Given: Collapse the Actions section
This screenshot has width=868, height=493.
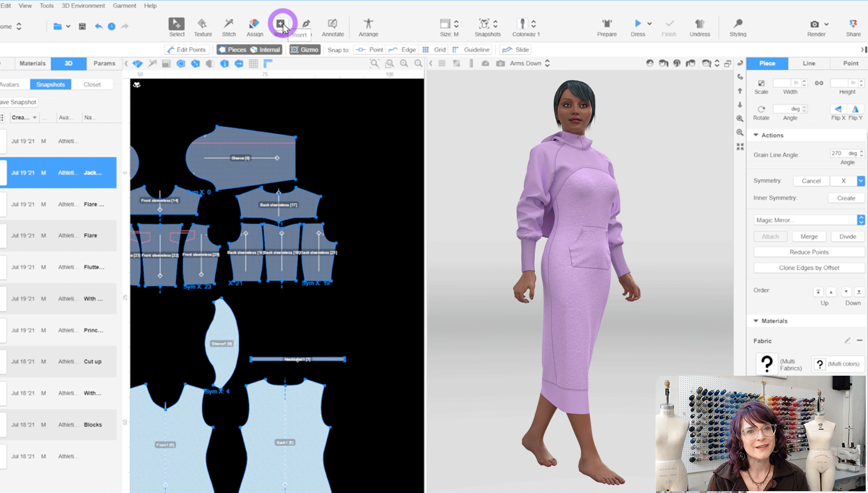Looking at the screenshot, I should tap(757, 135).
